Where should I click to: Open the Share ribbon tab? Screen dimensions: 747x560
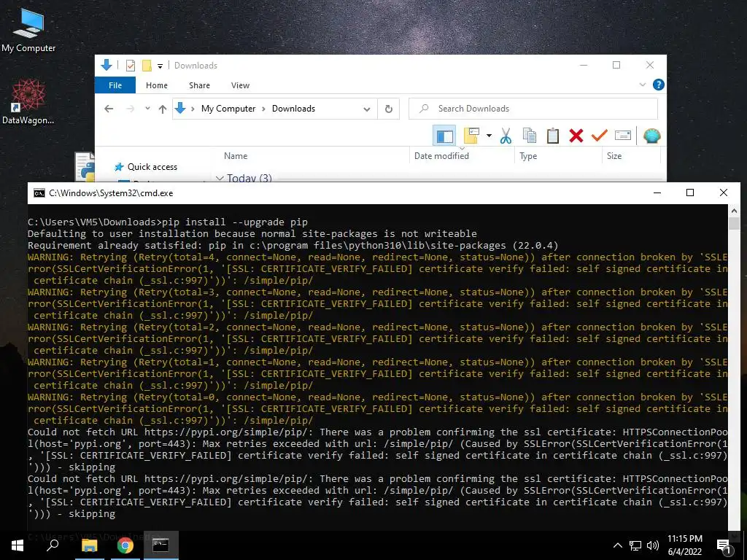coord(199,85)
